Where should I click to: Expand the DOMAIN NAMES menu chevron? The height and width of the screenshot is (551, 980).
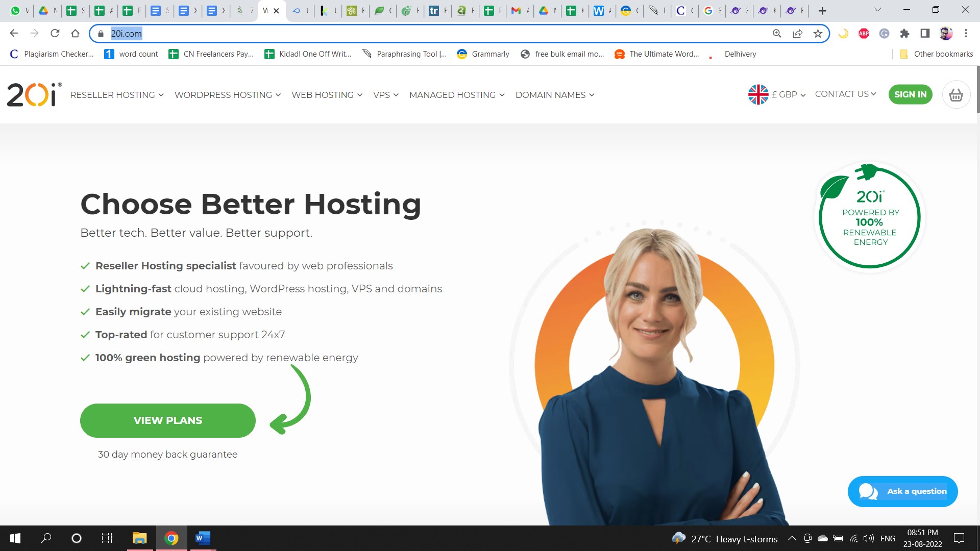tap(592, 95)
